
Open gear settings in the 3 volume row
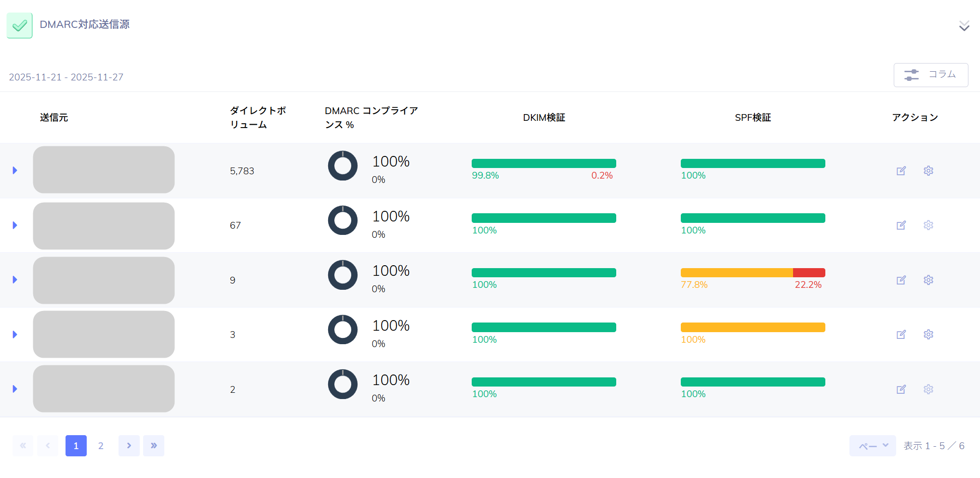(928, 335)
